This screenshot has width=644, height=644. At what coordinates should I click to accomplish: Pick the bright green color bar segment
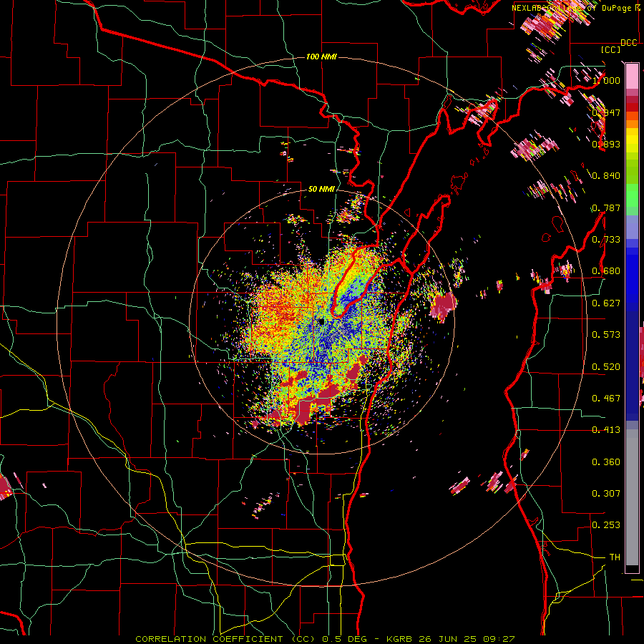coord(632,195)
